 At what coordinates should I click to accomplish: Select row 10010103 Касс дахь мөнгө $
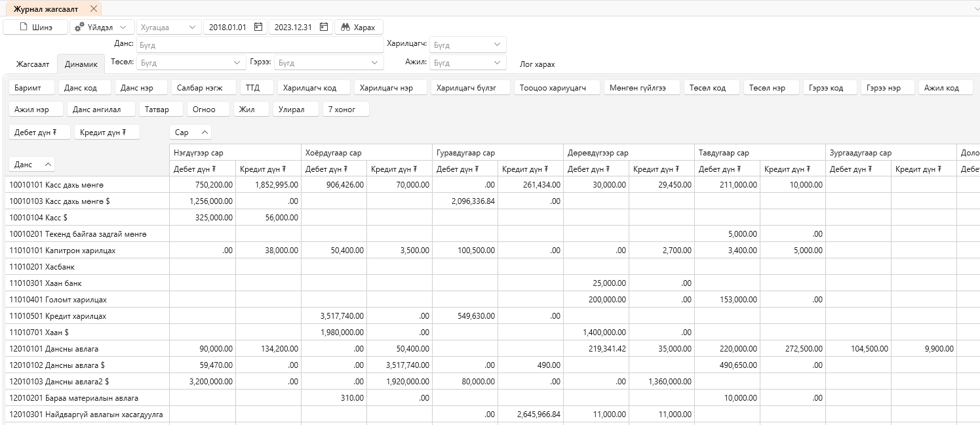[88, 201]
